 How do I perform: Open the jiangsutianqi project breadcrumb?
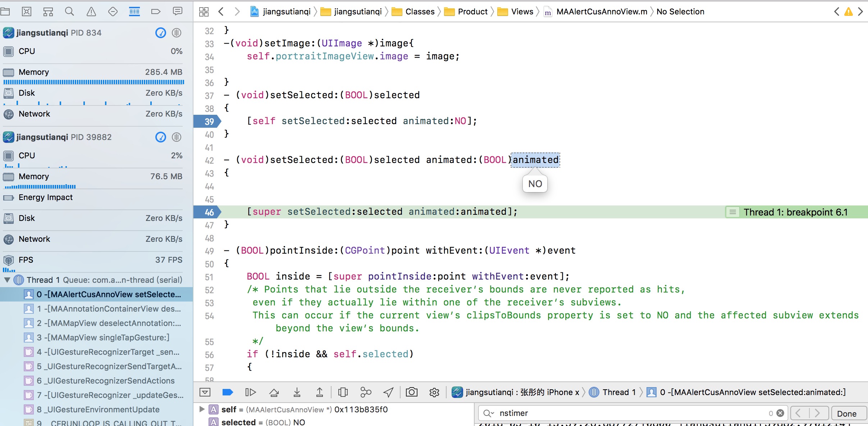click(x=281, y=12)
